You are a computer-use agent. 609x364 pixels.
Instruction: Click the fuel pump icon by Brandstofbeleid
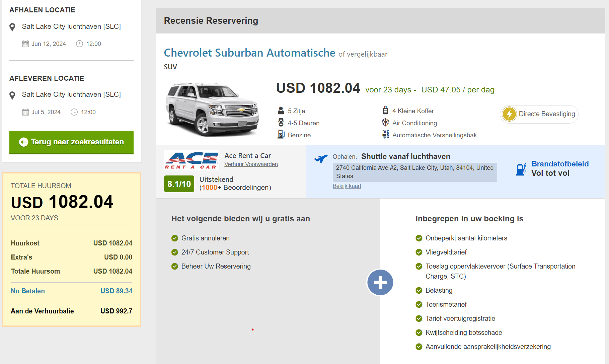point(521,169)
